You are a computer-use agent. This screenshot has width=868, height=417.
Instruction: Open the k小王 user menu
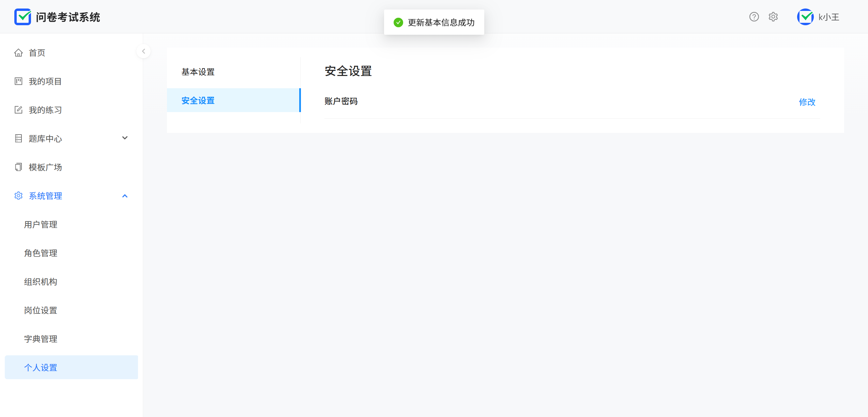pyautogui.click(x=828, y=17)
